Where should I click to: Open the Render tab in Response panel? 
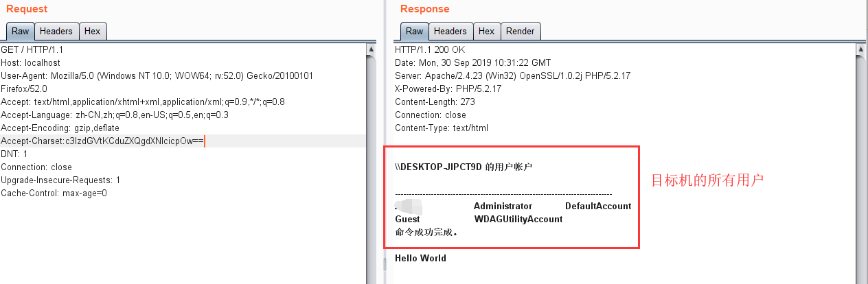click(521, 32)
